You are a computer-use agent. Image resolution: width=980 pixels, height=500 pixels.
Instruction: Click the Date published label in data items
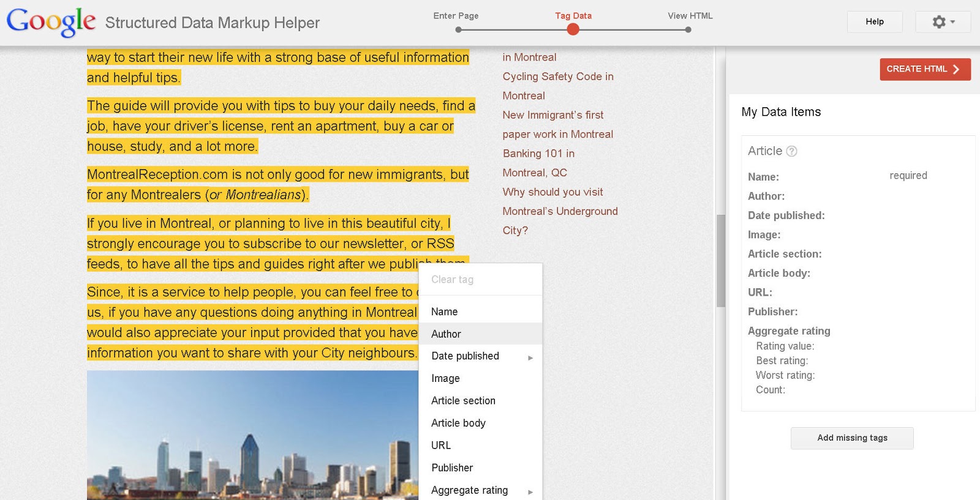pos(786,215)
